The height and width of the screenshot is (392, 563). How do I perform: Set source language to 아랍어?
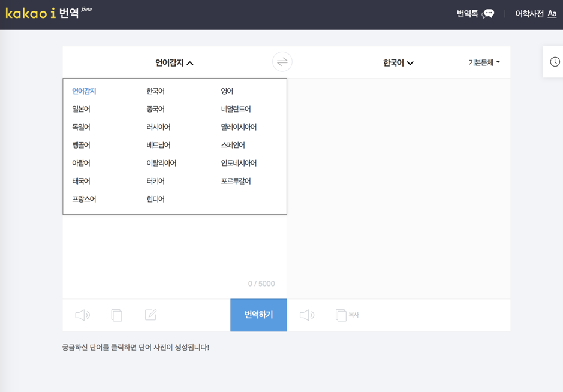point(81,163)
